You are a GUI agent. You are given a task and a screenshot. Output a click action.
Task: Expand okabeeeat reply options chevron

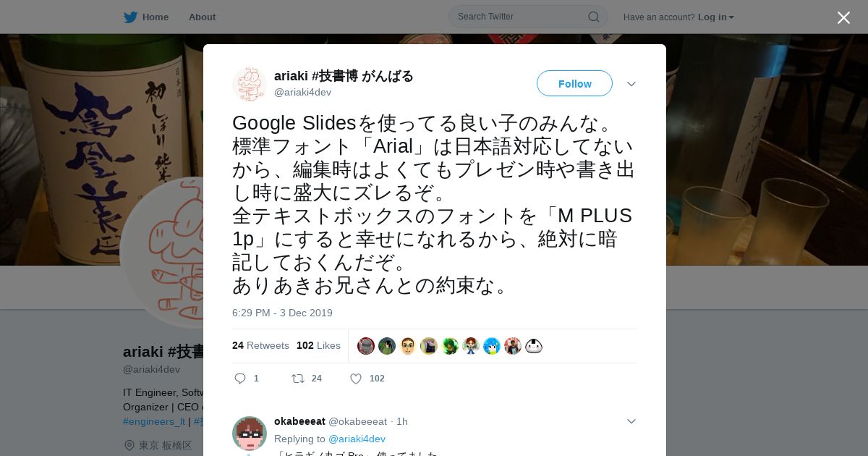(x=631, y=421)
